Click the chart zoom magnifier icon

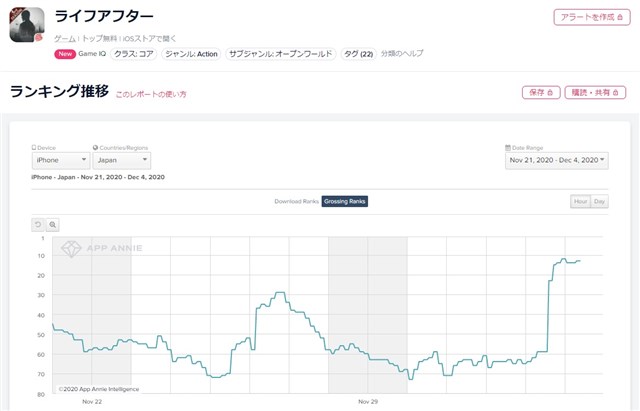click(x=53, y=225)
